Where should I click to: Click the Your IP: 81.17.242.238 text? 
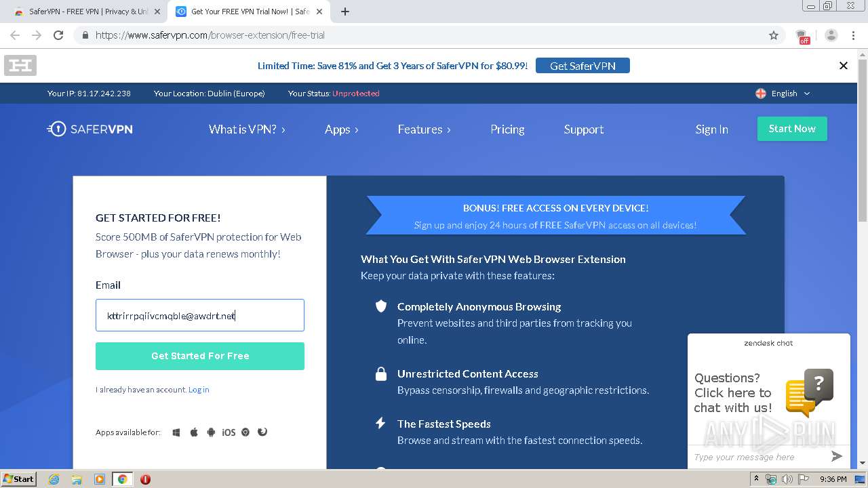[x=89, y=94]
